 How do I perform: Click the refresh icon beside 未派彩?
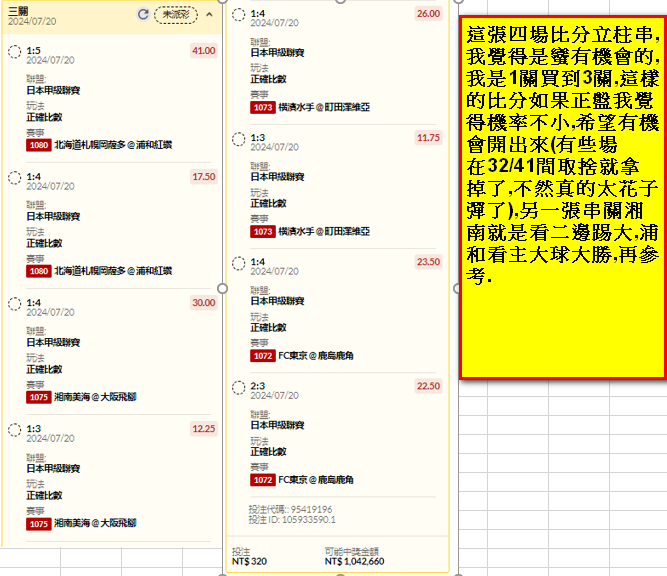point(143,15)
